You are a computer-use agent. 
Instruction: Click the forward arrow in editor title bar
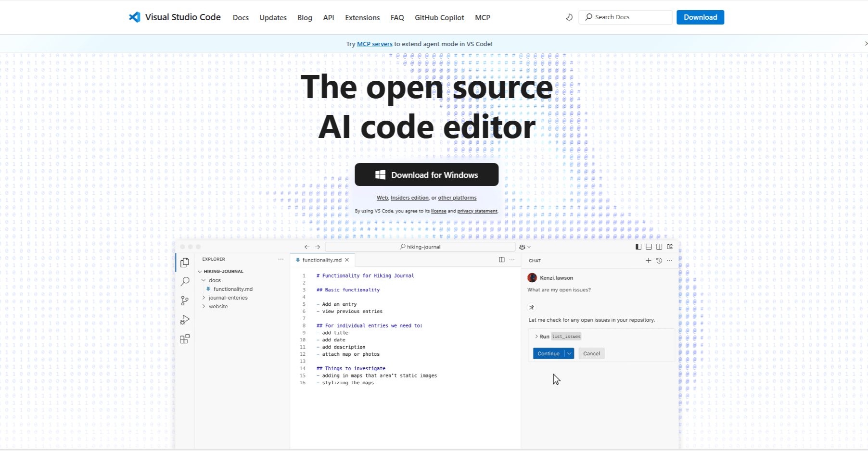[x=318, y=247]
